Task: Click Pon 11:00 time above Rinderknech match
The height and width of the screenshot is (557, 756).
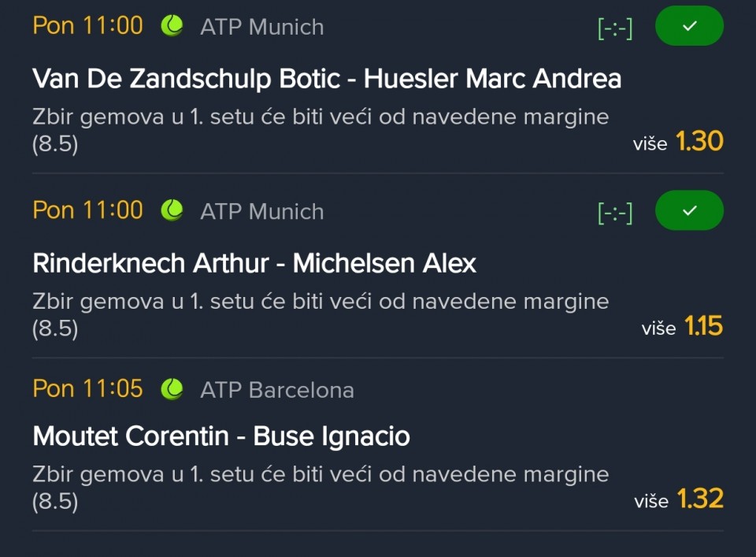Action: tap(87, 210)
